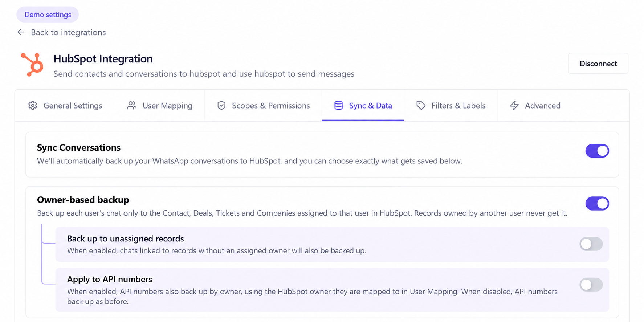Click the Apply to API numbers label
This screenshot has width=644, height=322.
110,279
